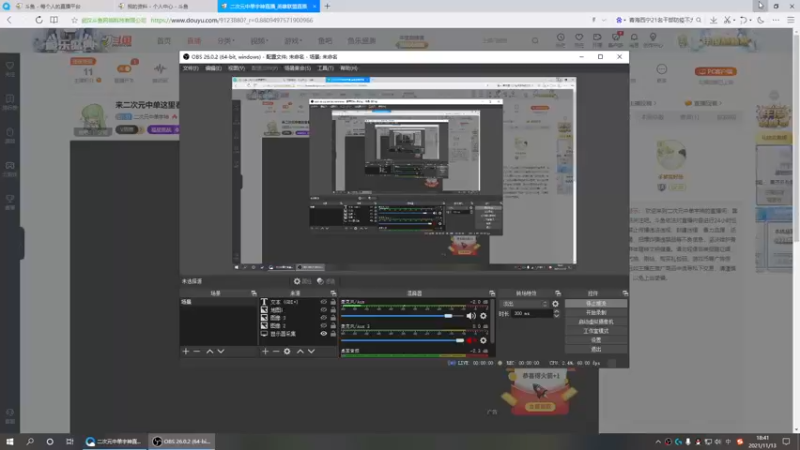Show hidden system tray icons chevron

658,442
